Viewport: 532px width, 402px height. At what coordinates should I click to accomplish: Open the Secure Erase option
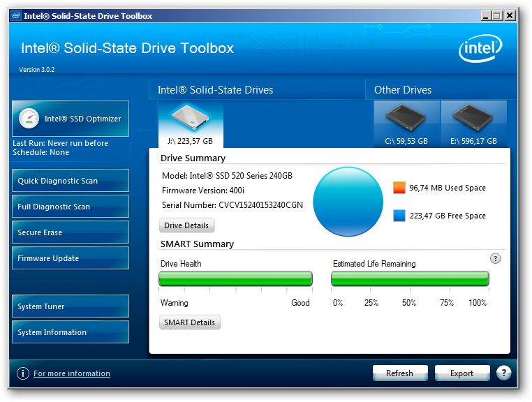71,232
